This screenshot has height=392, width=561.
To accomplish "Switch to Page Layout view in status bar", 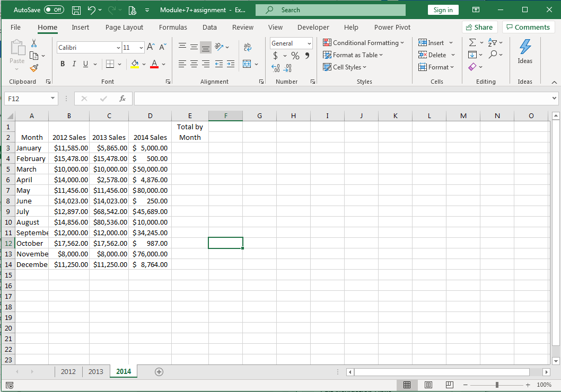I will pos(428,385).
